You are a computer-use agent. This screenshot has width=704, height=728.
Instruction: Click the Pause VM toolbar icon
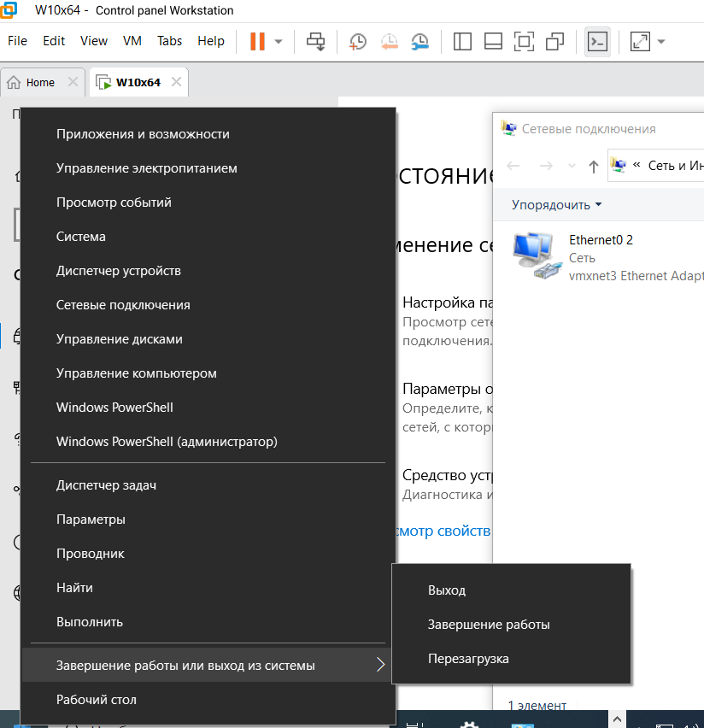tap(257, 41)
